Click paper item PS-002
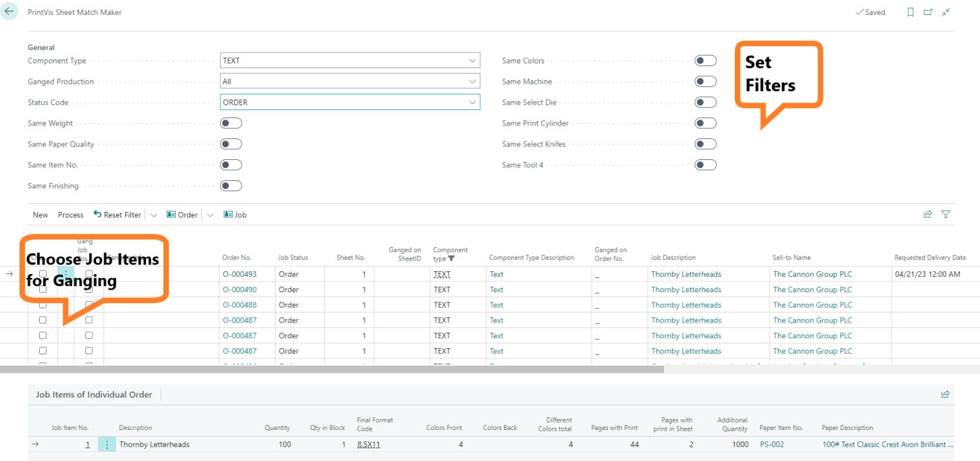 tap(772, 444)
